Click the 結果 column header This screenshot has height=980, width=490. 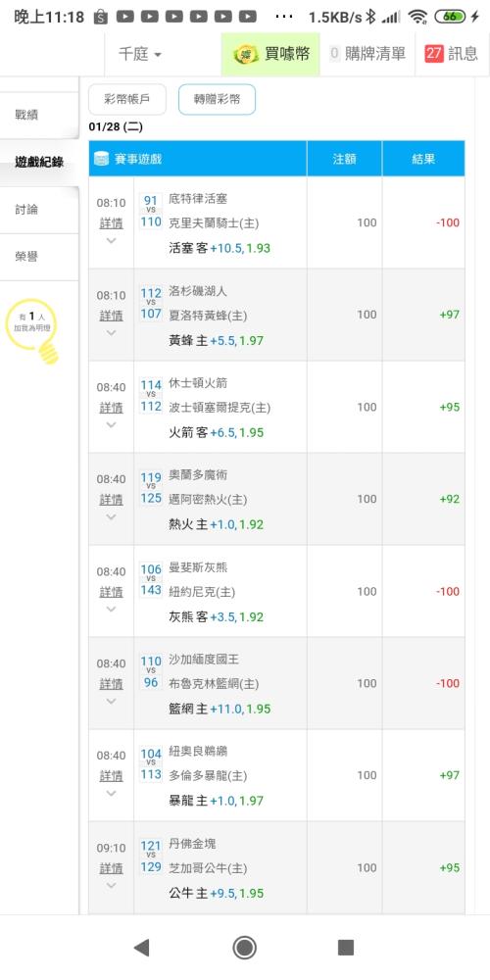pyautogui.click(x=423, y=159)
